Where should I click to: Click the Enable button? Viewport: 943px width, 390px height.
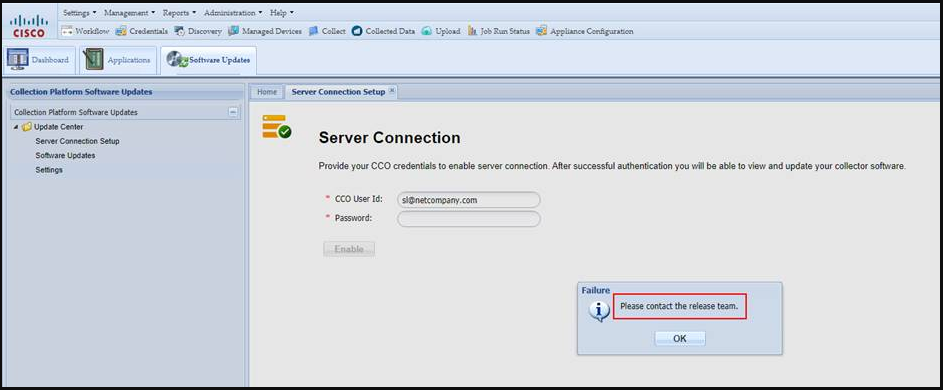(349, 249)
